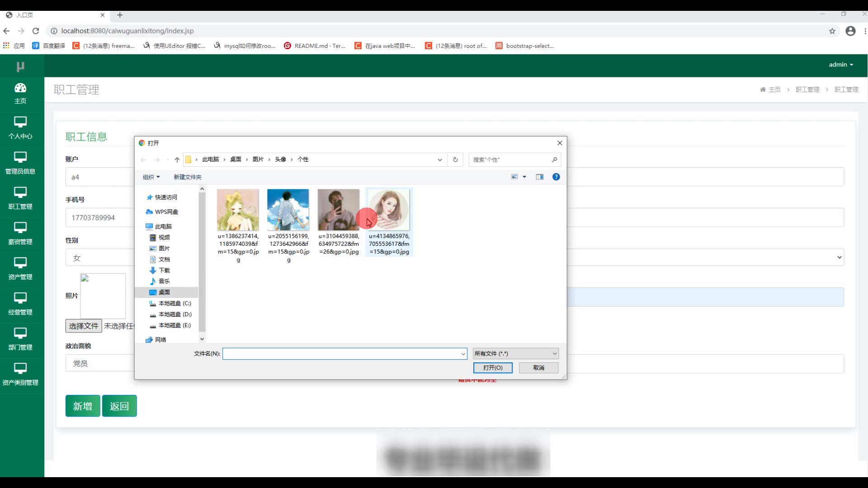The image size is (868, 488).
Task: Open the 组织 dropdown menu
Action: pos(151,177)
